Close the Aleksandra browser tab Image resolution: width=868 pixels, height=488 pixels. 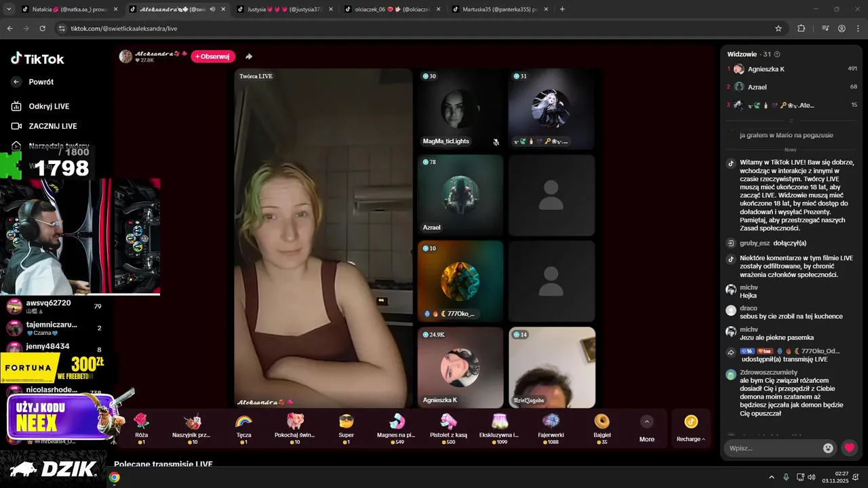(x=223, y=9)
